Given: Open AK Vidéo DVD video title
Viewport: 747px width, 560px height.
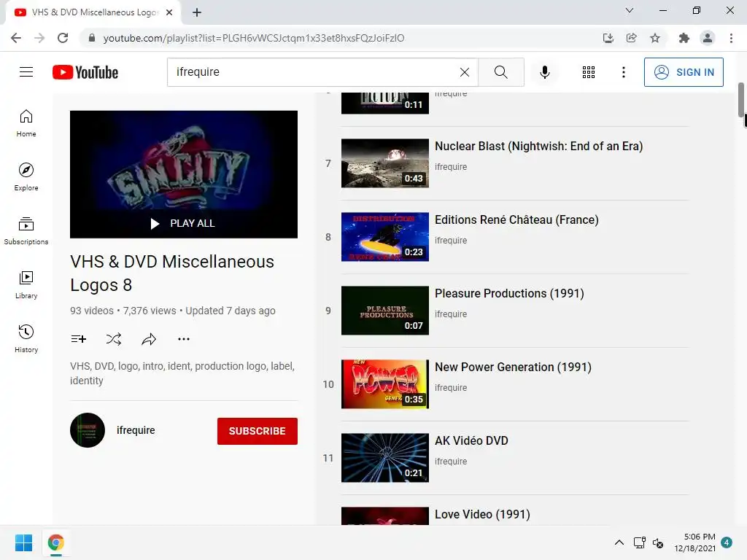Looking at the screenshot, I should [471, 441].
